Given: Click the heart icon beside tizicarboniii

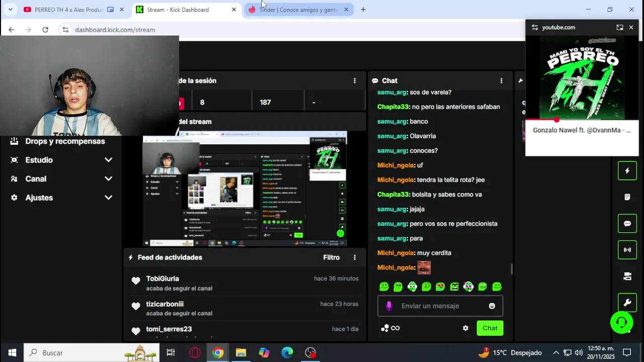Looking at the screenshot, I should tap(136, 306).
